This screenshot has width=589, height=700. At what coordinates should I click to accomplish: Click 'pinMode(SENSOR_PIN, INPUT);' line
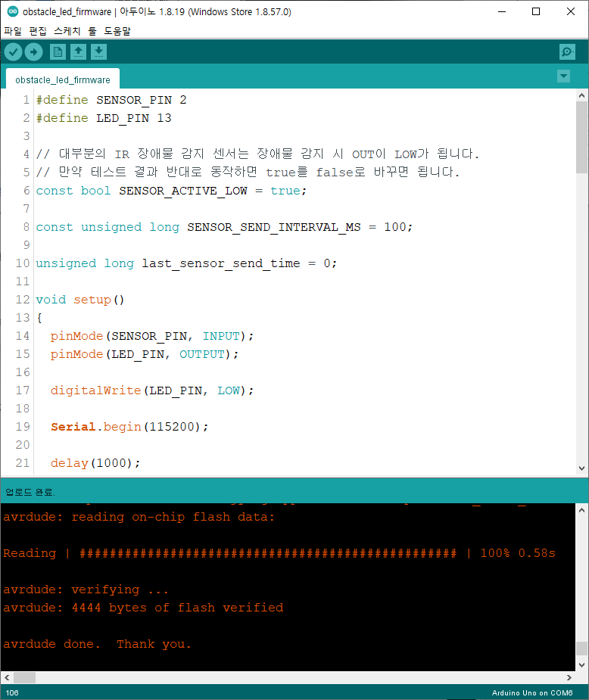152,336
